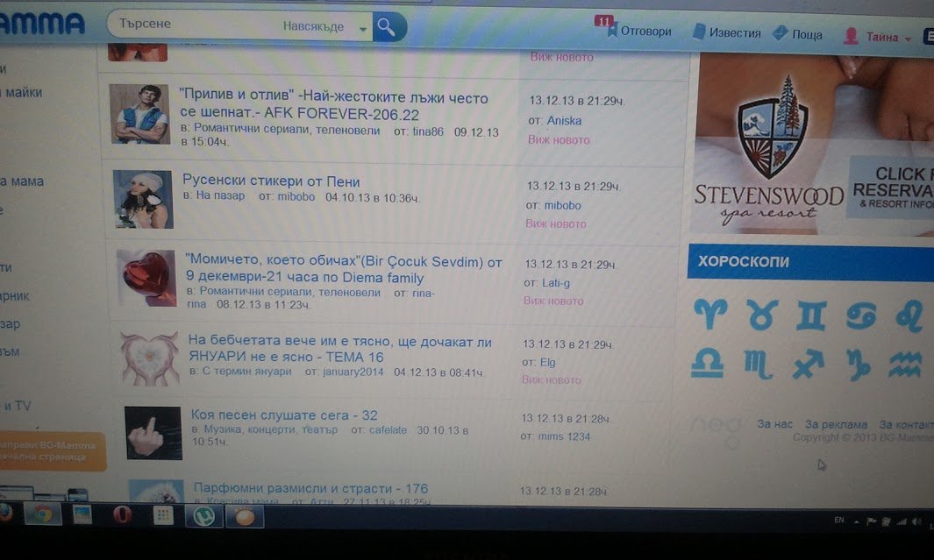Select the Leo horoscope icon
934x560 pixels.
[x=909, y=316]
